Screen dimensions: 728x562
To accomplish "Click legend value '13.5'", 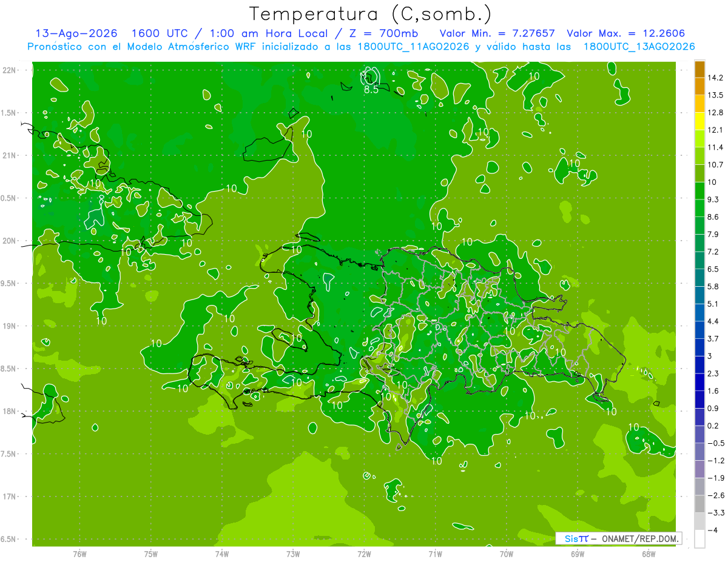I will coord(715,95).
